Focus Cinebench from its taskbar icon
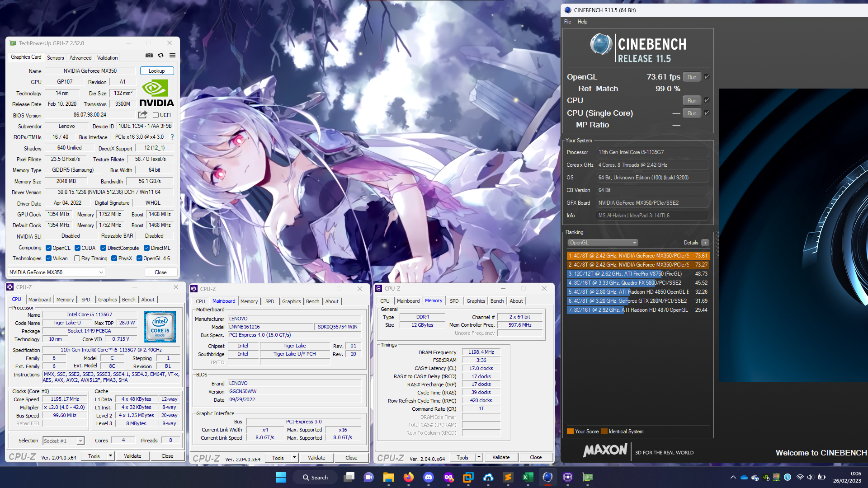This screenshot has height=488, width=868. (x=548, y=477)
